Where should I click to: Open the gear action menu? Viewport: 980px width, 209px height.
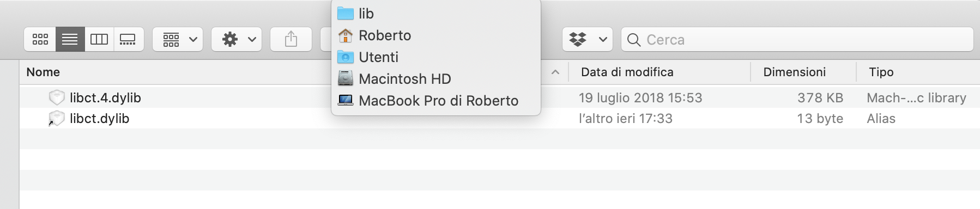click(237, 39)
